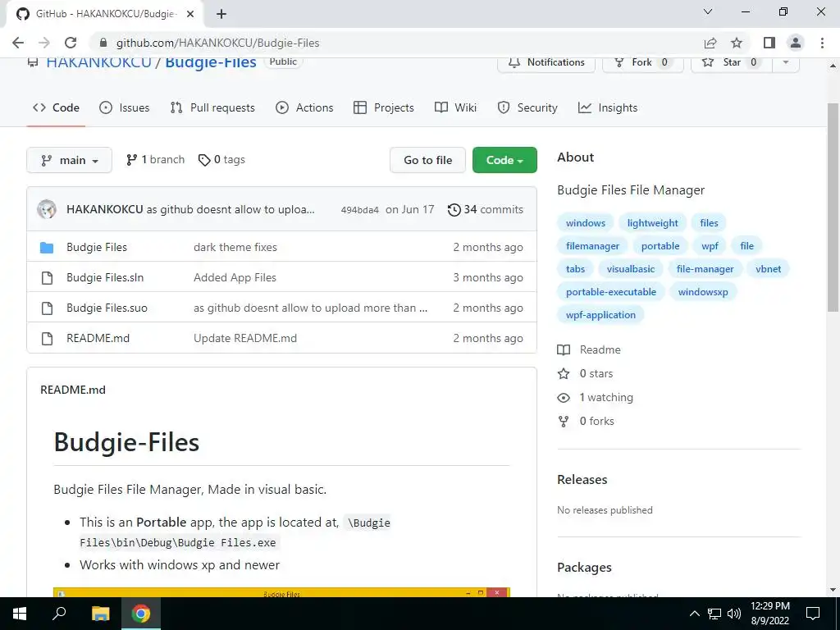Image resolution: width=840 pixels, height=630 pixels.
Task: Close the GitHub browser tab
Action: coord(190,14)
